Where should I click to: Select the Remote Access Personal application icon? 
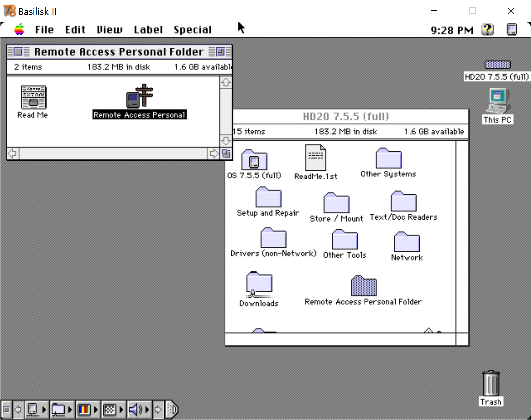140,96
